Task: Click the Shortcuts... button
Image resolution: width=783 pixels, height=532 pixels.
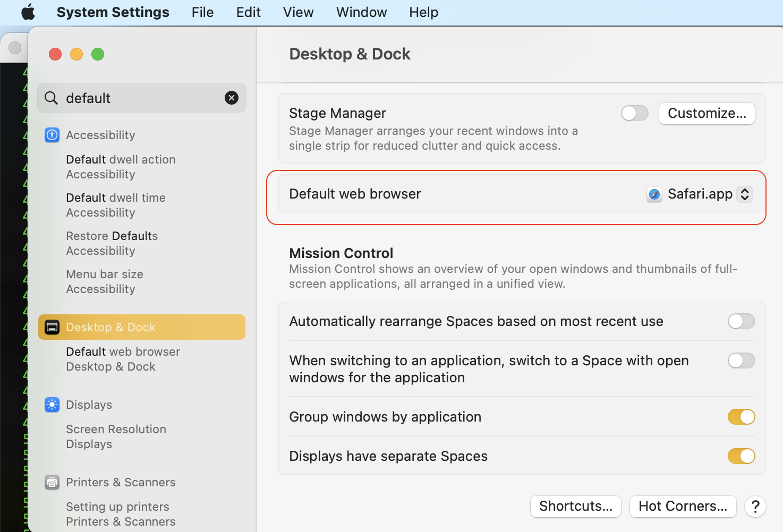Action: click(x=575, y=507)
